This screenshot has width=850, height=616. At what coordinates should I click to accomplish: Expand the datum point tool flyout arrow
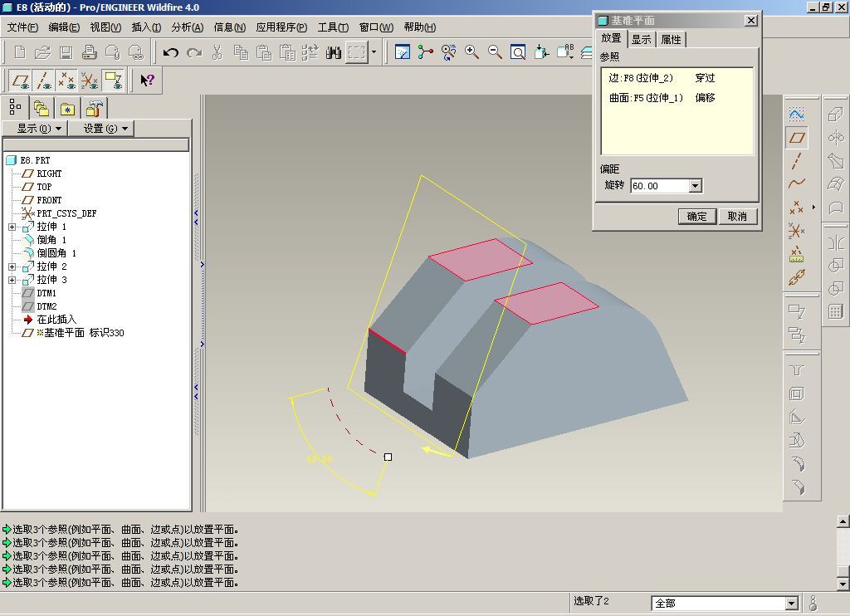[x=813, y=208]
